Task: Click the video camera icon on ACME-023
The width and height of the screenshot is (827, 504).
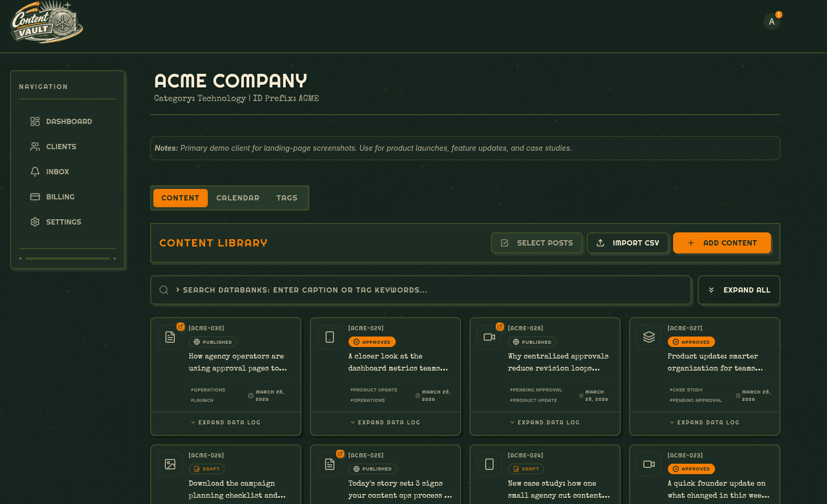Action: click(649, 464)
